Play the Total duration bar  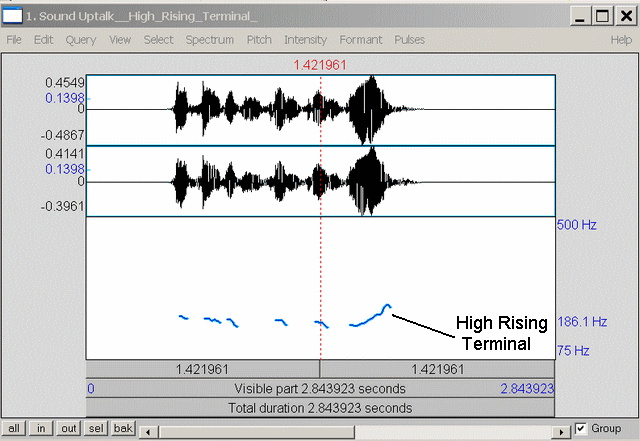coord(320,408)
